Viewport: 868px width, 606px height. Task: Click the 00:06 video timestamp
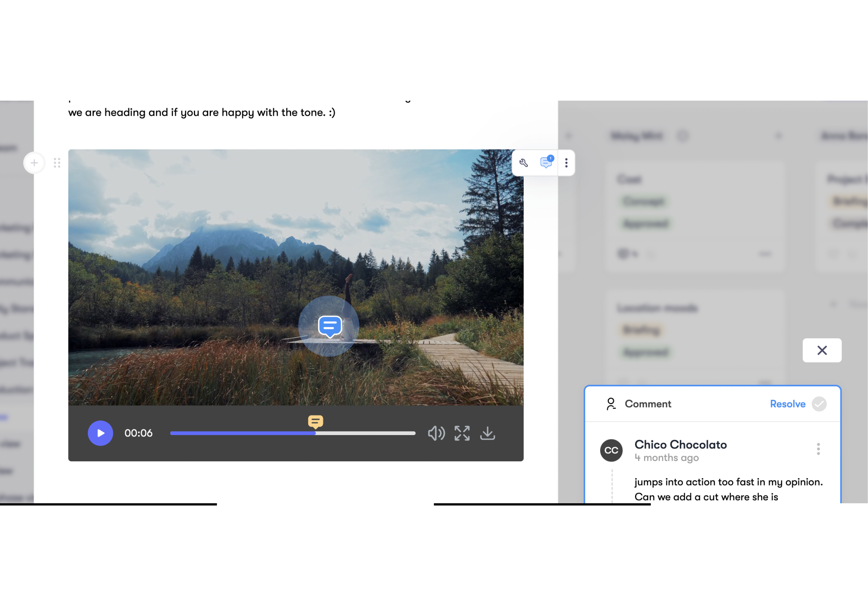pos(139,433)
